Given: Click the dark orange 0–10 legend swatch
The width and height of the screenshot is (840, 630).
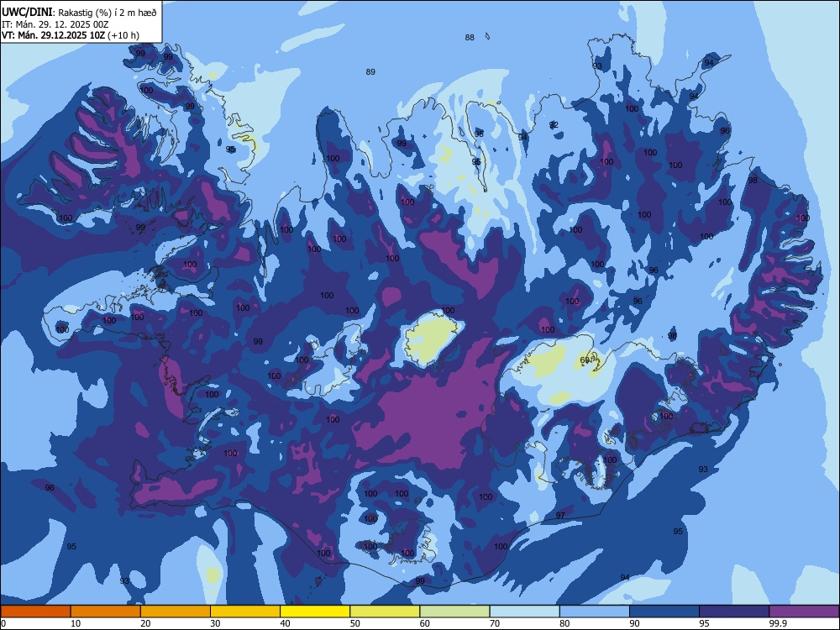Looking at the screenshot, I should (35, 612).
